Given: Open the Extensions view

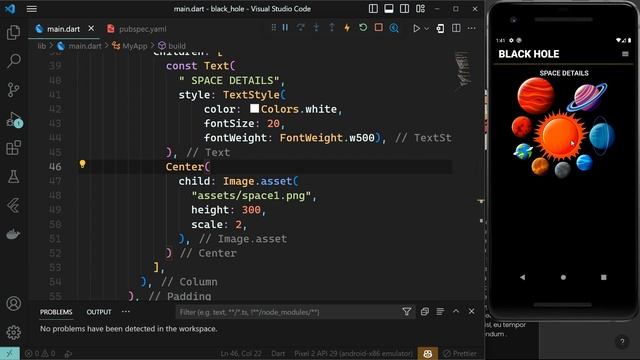Looking at the screenshot, I should click(x=13, y=148).
